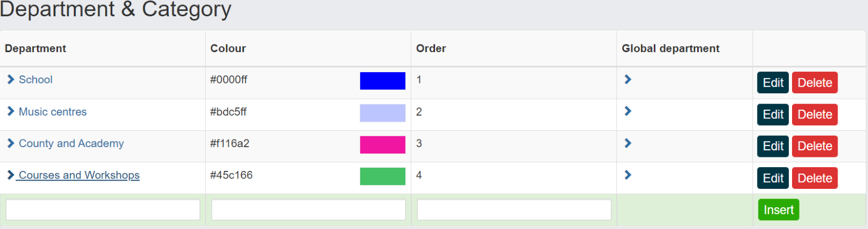Expand the Courses and Workshops chevron
The image size is (868, 229).
[11, 175]
